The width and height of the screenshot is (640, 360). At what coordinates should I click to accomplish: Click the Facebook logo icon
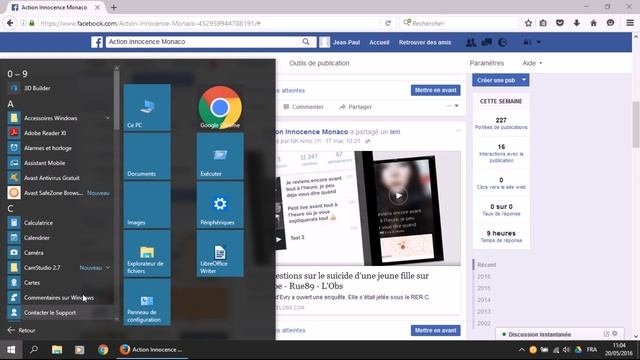coord(97,42)
